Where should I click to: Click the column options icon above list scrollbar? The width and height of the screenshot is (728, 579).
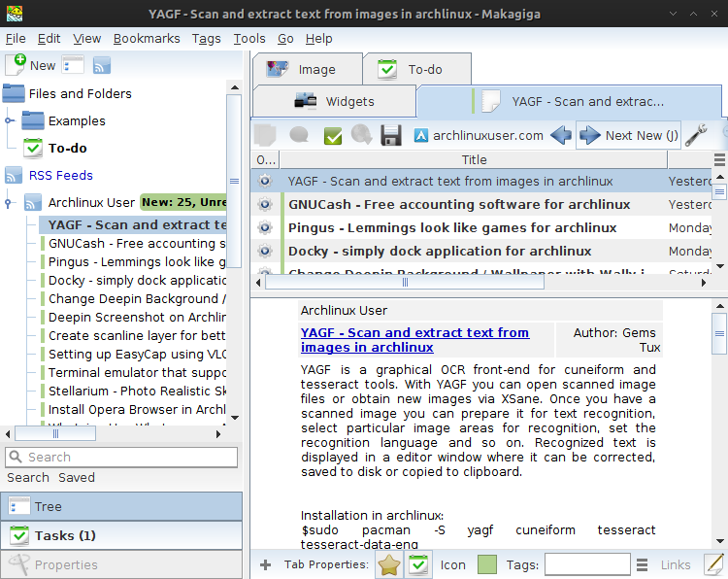719,160
